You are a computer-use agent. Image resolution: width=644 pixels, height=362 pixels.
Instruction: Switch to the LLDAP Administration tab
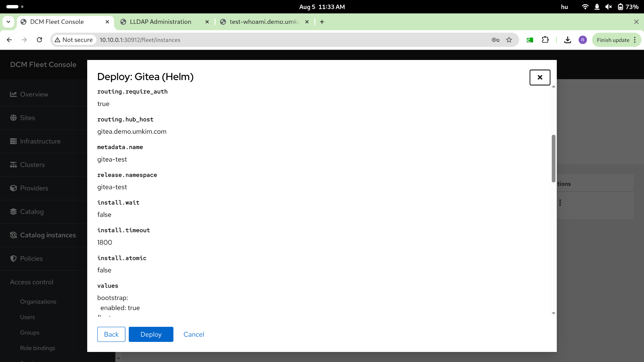(160, 22)
